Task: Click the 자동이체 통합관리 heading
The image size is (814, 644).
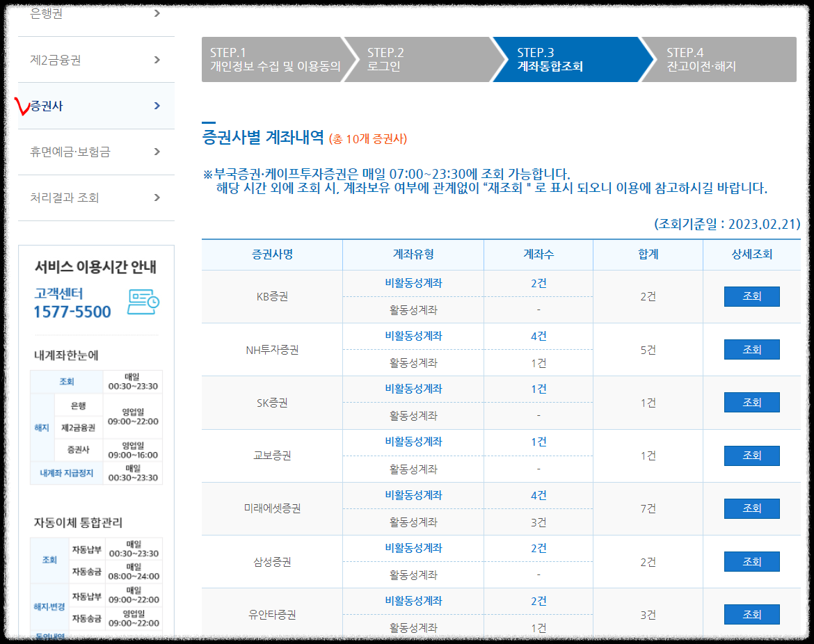Action: [78, 522]
